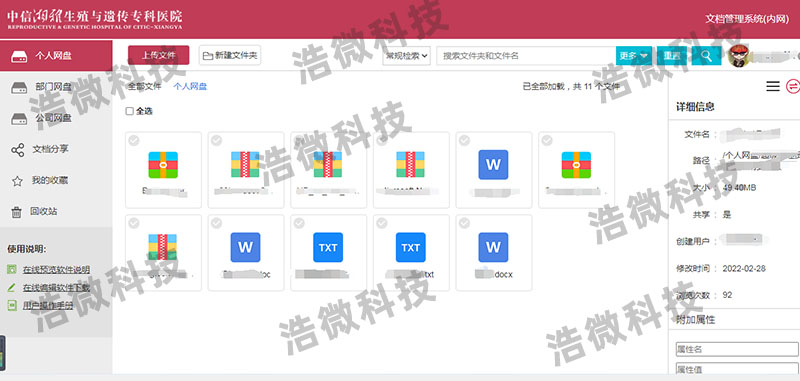This screenshot has height=381, width=800.
Task: Switch to list view with hamburger icon
Action: pyautogui.click(x=772, y=86)
